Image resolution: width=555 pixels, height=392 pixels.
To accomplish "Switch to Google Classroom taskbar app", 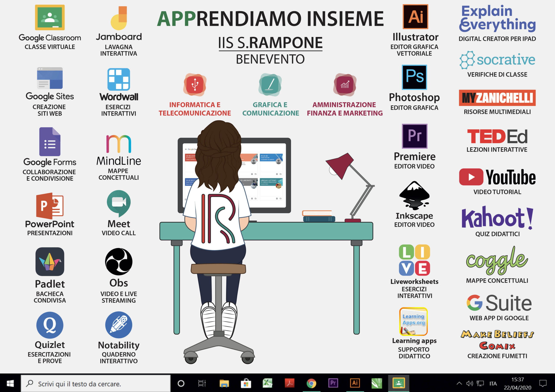I will (399, 383).
